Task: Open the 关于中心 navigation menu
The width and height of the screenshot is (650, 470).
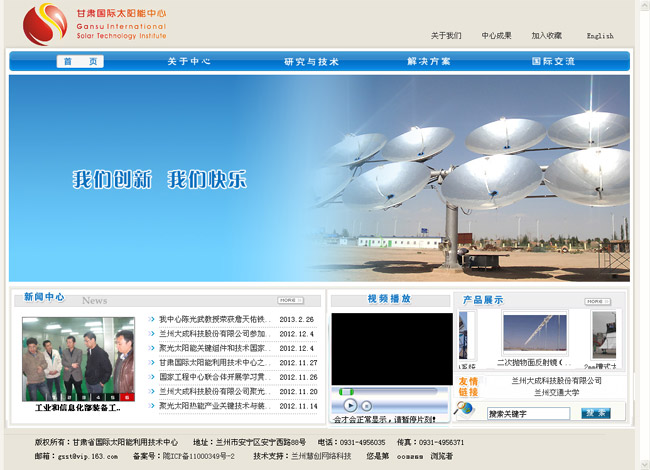Action: 189,61
